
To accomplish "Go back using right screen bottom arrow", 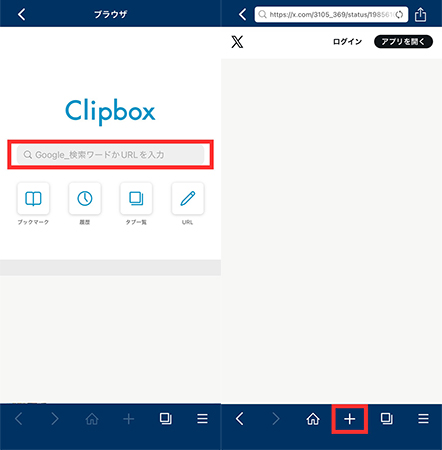I will [x=240, y=419].
